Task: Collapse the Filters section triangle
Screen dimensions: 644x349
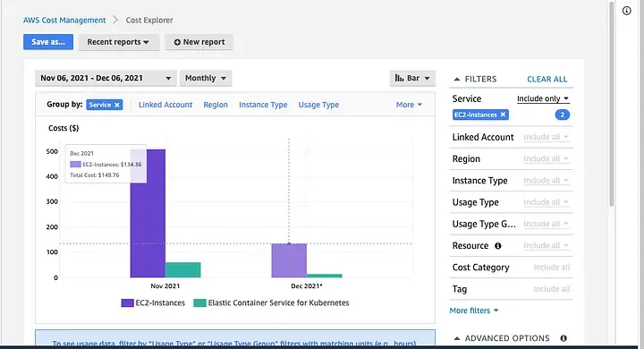Action: pos(457,79)
